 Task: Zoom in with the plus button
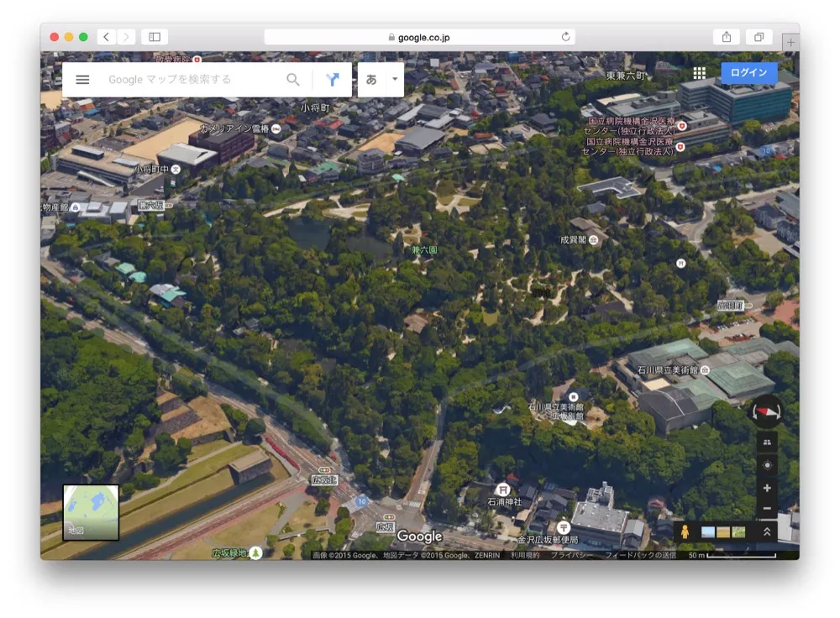coord(767,488)
